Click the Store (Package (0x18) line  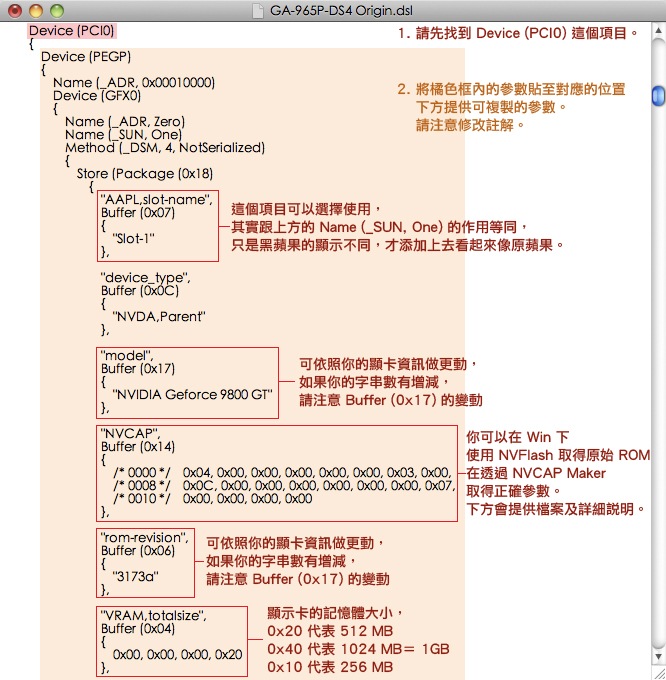point(145,173)
